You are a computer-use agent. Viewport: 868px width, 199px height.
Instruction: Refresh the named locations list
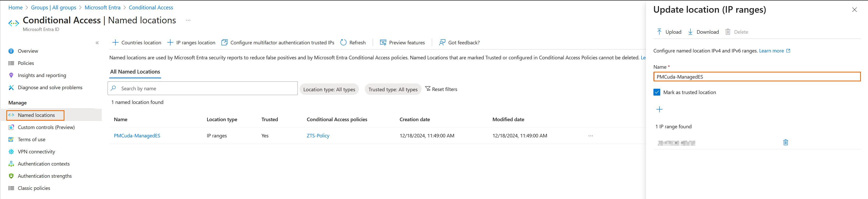pos(353,42)
